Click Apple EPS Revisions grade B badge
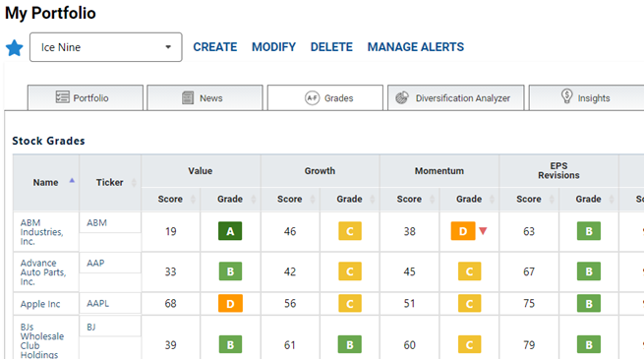Viewport: 644px width, 359px height. click(589, 304)
